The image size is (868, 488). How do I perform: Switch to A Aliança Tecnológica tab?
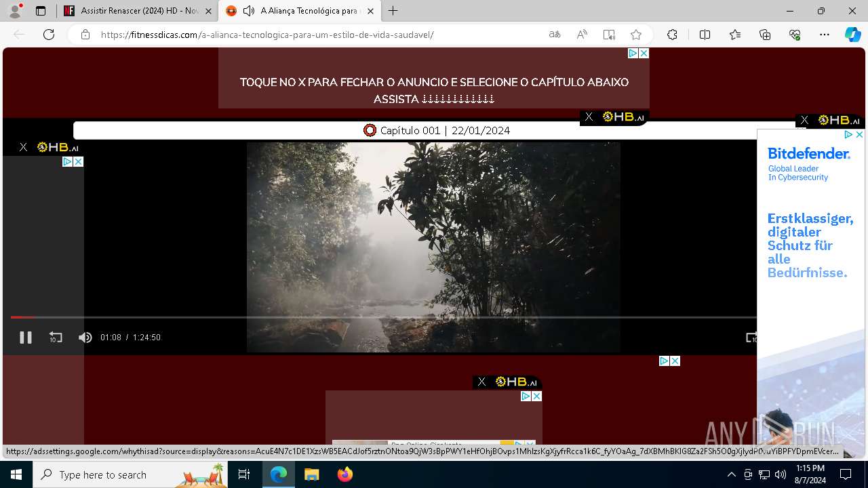pyautogui.click(x=301, y=11)
